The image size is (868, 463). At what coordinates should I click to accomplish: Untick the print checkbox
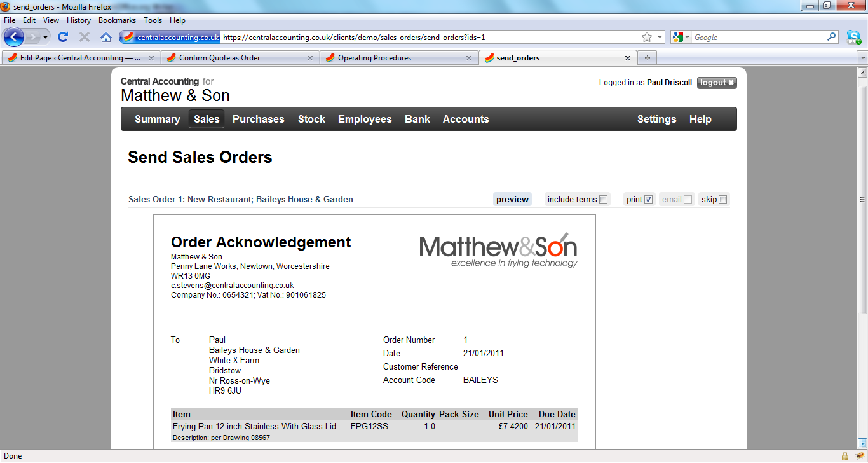(649, 200)
